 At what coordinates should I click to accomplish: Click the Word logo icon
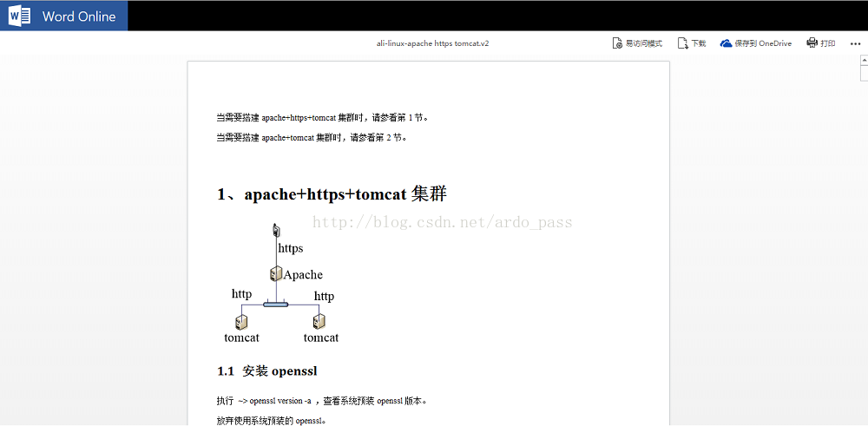pyautogui.click(x=19, y=16)
